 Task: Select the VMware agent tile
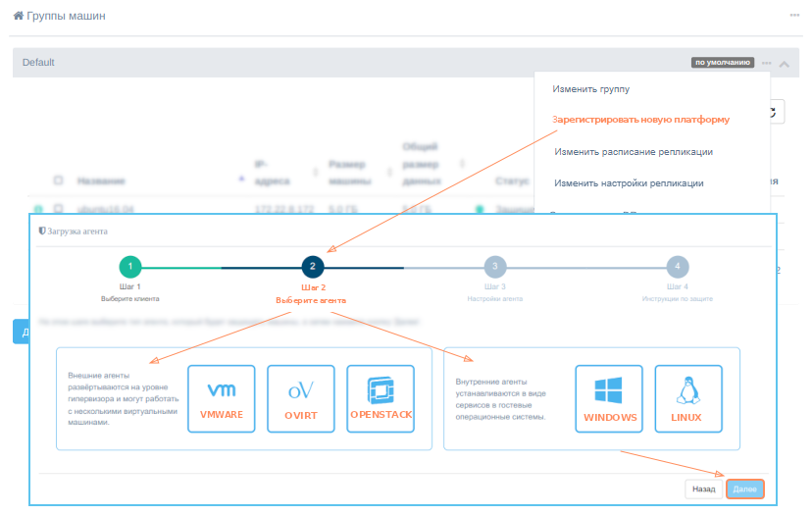(221, 399)
